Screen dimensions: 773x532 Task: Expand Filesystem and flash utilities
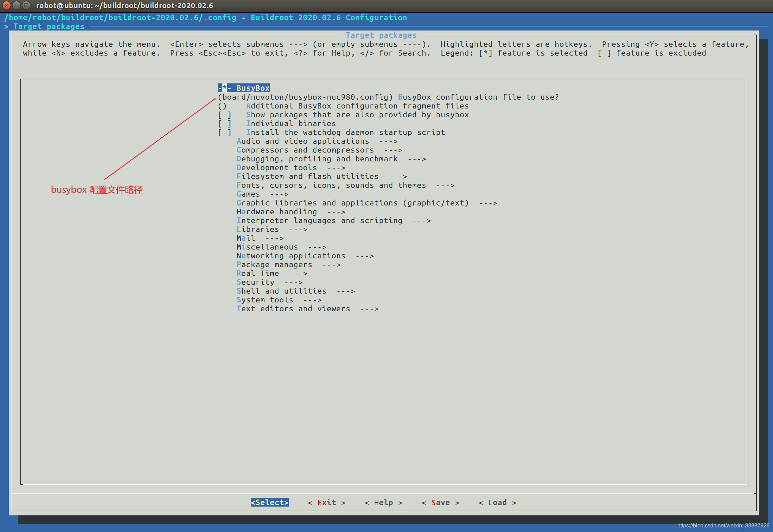[322, 176]
